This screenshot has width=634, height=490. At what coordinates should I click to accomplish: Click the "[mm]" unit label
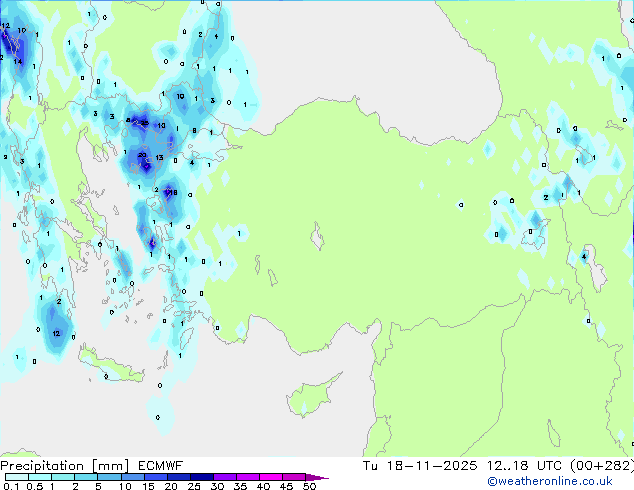click(x=110, y=466)
